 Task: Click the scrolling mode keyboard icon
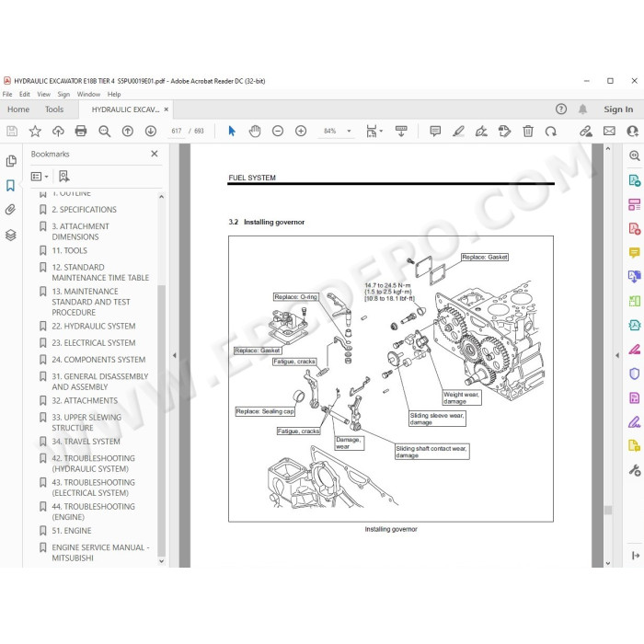point(401,131)
